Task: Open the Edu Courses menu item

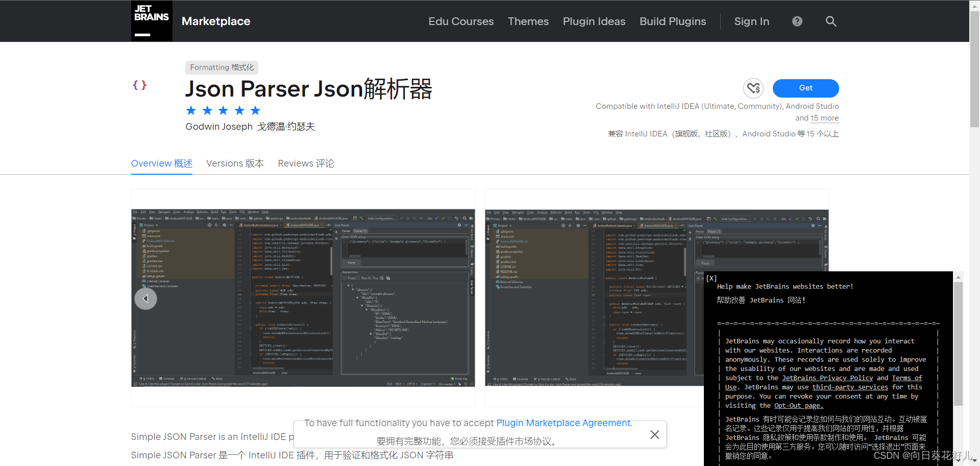Action: [461, 21]
